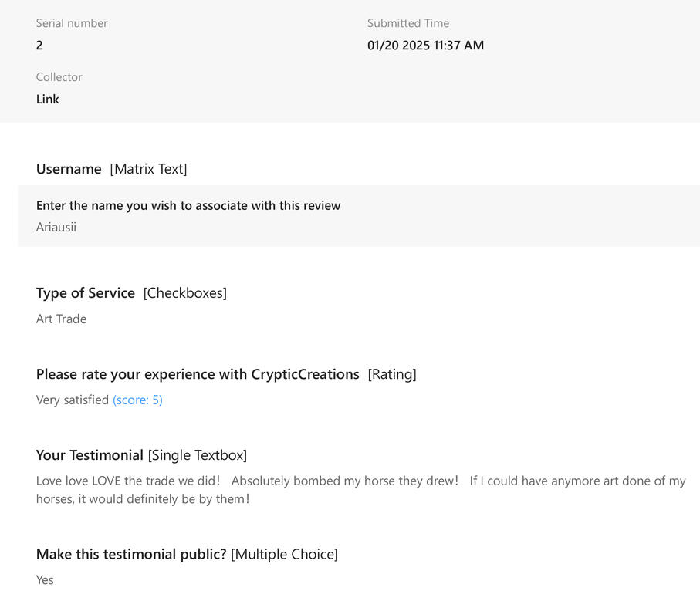Click the "[Checkboxes]" question type tag

185,292
